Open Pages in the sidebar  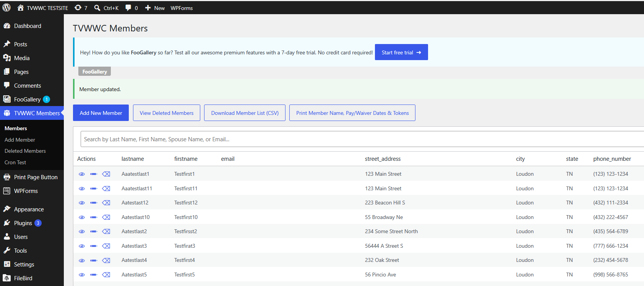32,72
